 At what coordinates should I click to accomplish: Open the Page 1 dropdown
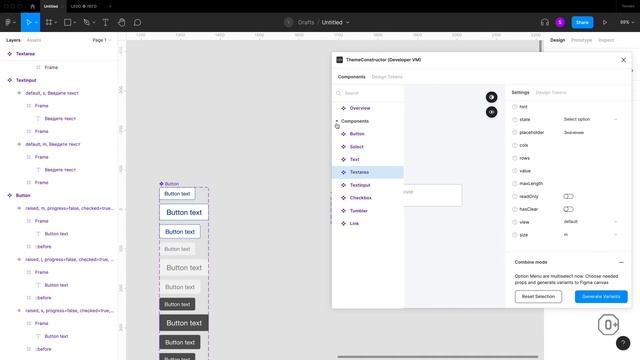(x=102, y=40)
